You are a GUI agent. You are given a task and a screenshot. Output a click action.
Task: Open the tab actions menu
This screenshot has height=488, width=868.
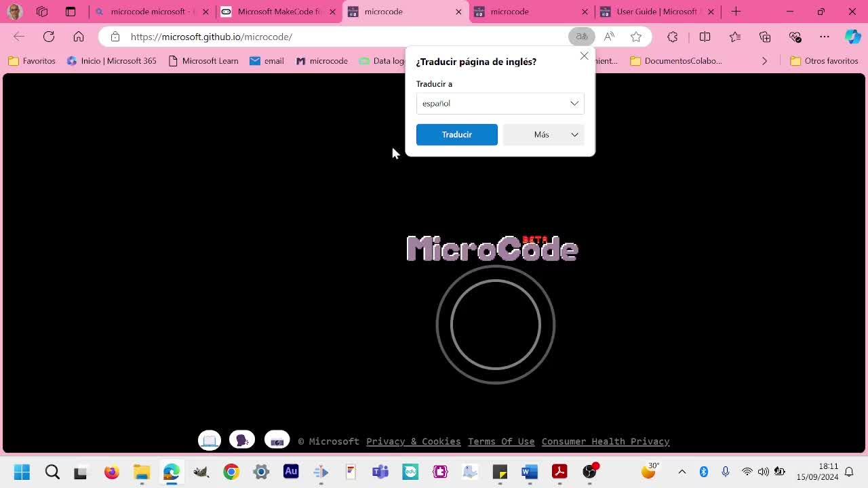tap(71, 12)
